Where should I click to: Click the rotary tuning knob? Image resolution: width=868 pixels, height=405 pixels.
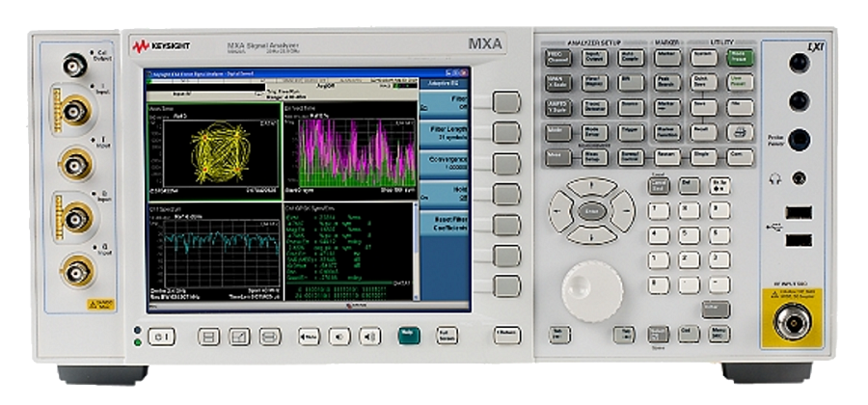(592, 290)
